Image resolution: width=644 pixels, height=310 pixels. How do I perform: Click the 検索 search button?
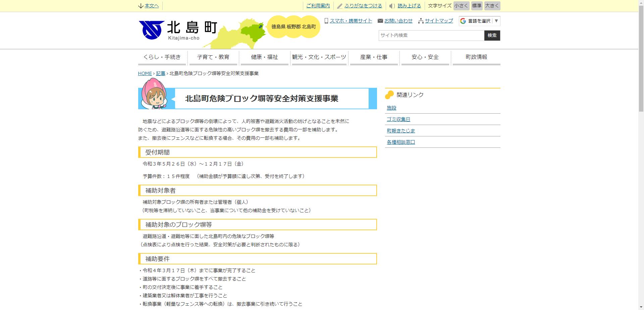click(x=492, y=35)
